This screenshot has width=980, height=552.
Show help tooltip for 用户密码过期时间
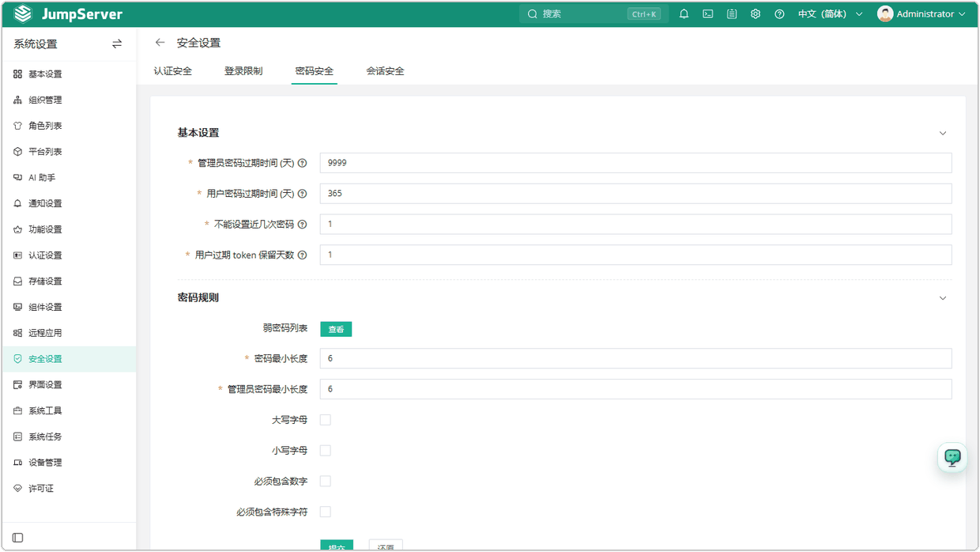(x=302, y=194)
